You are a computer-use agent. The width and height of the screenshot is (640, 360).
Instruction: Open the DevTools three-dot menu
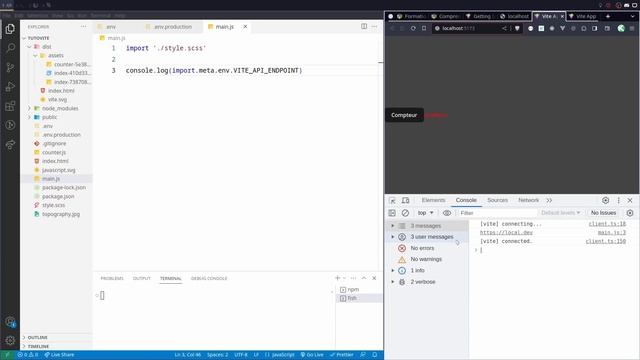coord(618,200)
